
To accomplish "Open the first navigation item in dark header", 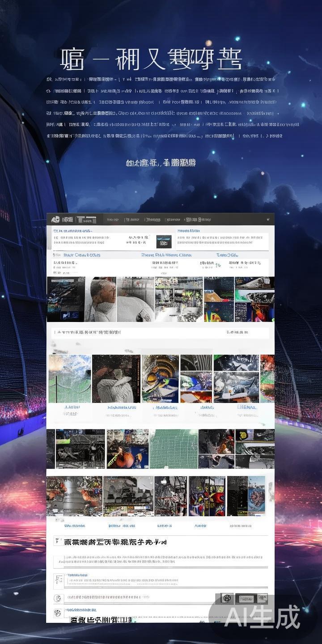I will pos(113,220).
